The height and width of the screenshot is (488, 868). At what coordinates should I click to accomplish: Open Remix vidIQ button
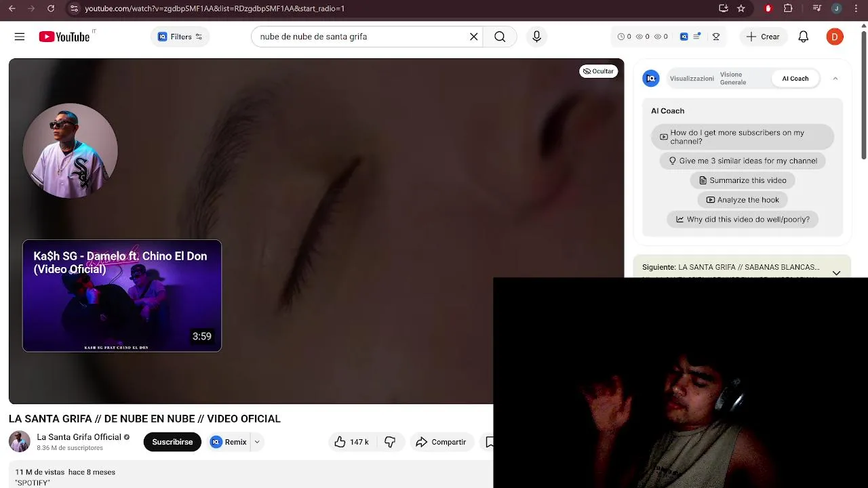(229, 442)
